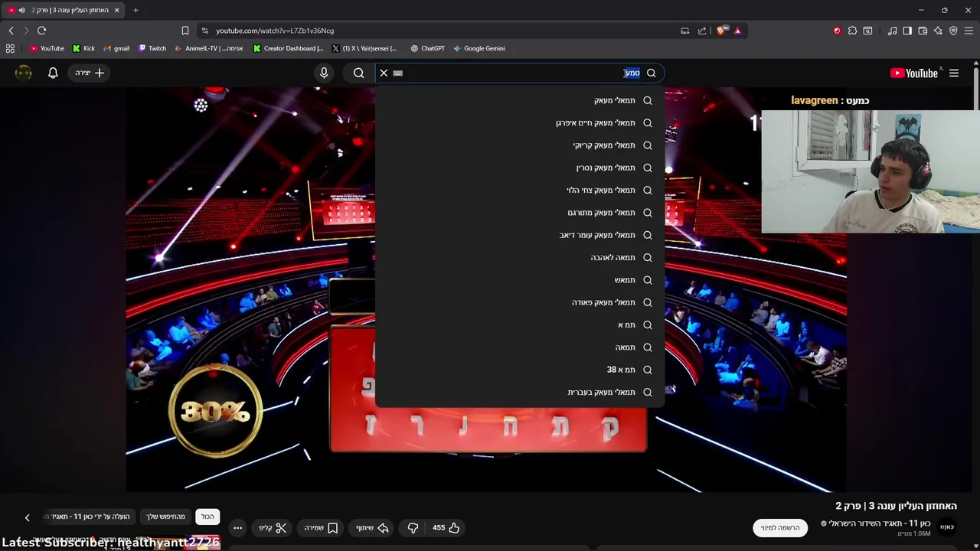Choose suggestion תמאלי מעאק עומר דיאב

pyautogui.click(x=520, y=235)
